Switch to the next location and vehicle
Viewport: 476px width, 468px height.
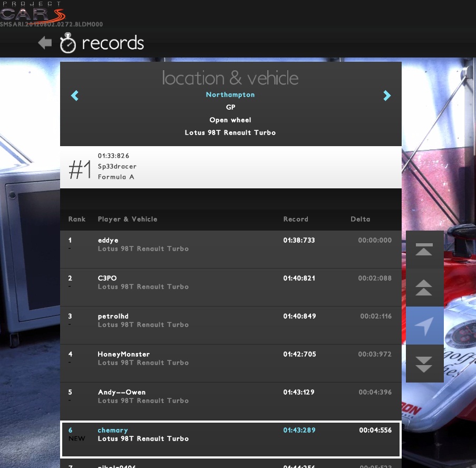point(387,95)
